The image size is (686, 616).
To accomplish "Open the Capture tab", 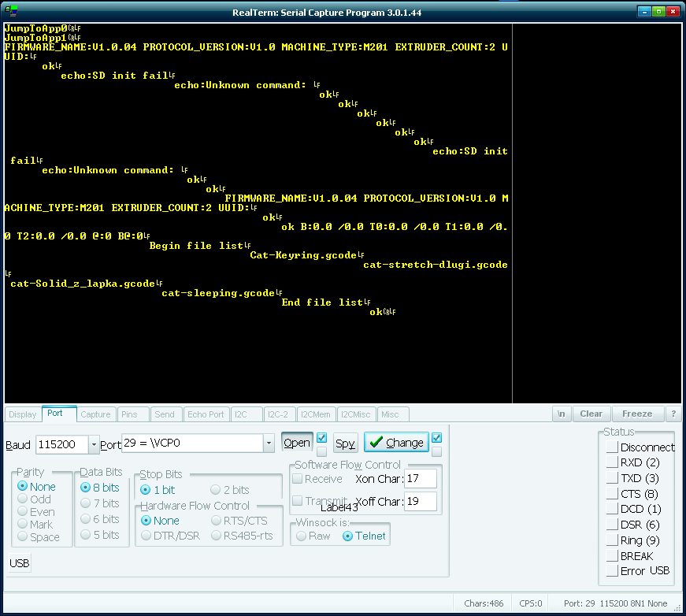I will pos(96,414).
